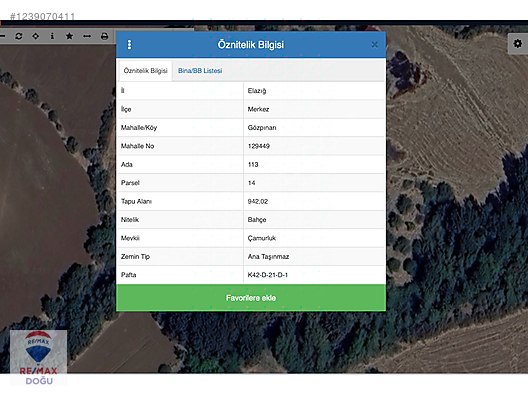The image size is (528, 396).
Task: Click the Elazığ value in the İl row
Action: (257, 91)
